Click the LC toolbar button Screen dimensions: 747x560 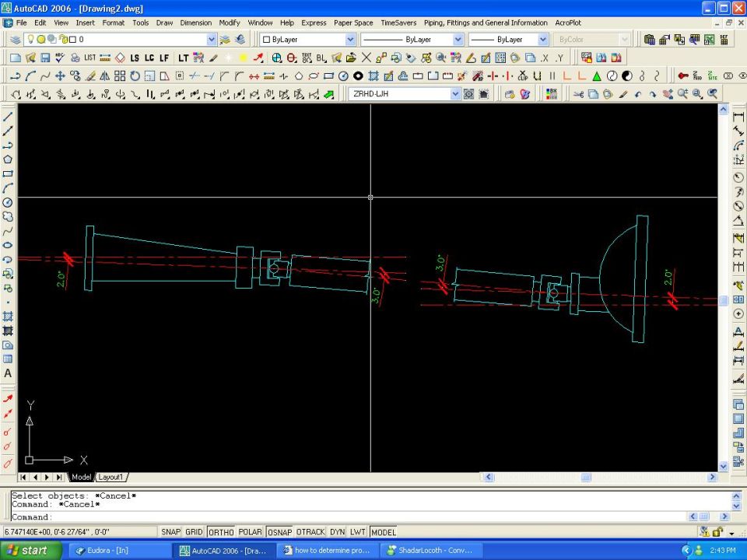[x=149, y=58]
